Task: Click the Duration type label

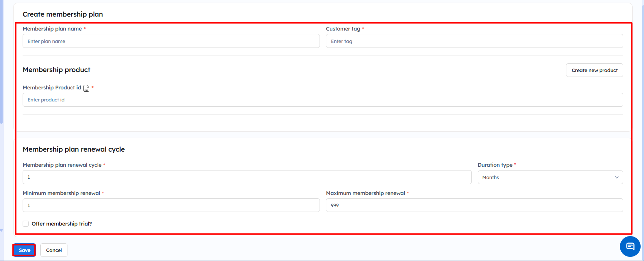Action: click(495, 165)
